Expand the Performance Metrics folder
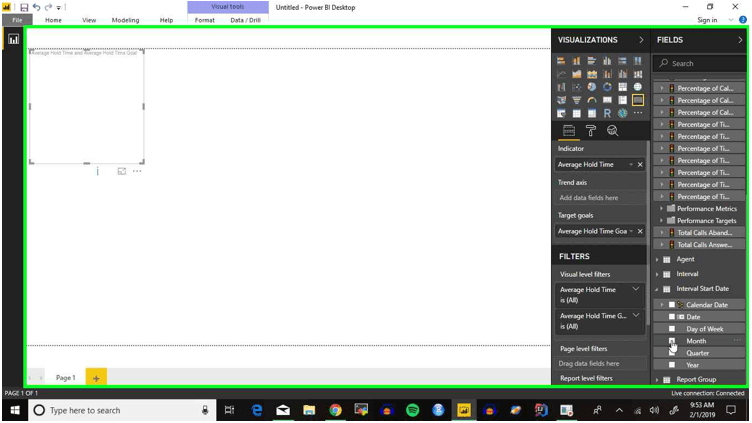 (x=662, y=209)
